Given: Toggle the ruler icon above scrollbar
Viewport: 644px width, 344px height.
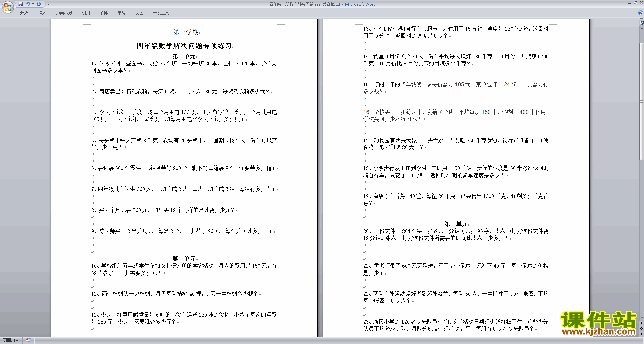Looking at the screenshot, I should 641,22.
